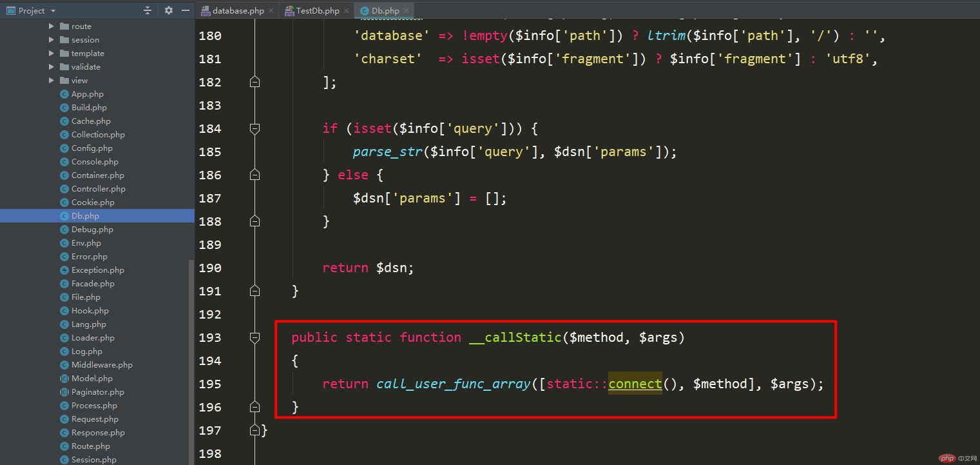Click the connect method reference in line 195
The height and width of the screenshot is (465, 980).
635,384
